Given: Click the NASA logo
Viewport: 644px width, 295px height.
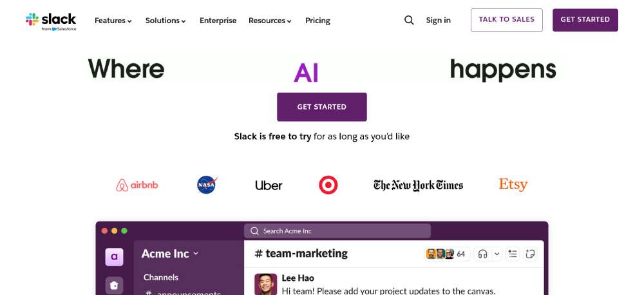Looking at the screenshot, I should (207, 185).
